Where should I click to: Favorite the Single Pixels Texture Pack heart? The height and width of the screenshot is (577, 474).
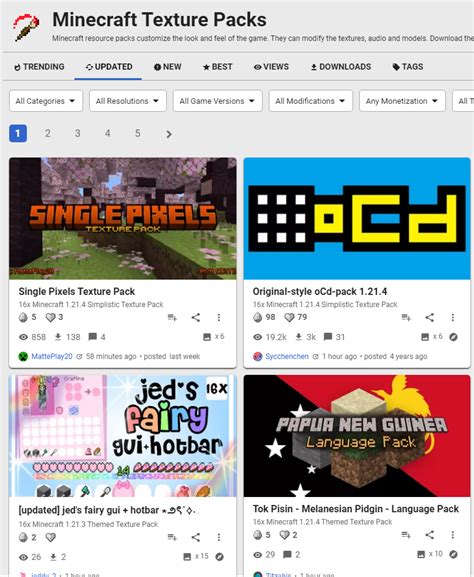pyautogui.click(x=50, y=317)
